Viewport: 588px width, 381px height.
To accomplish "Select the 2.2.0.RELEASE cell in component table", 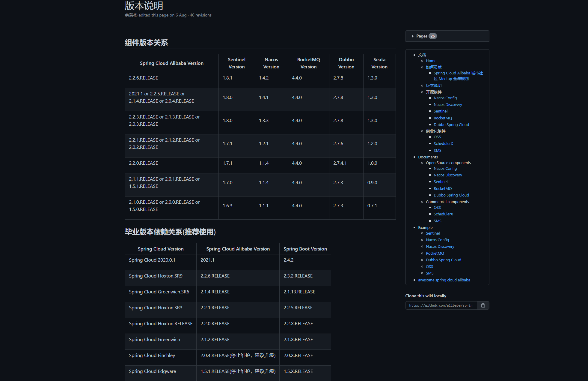I will point(172,165).
